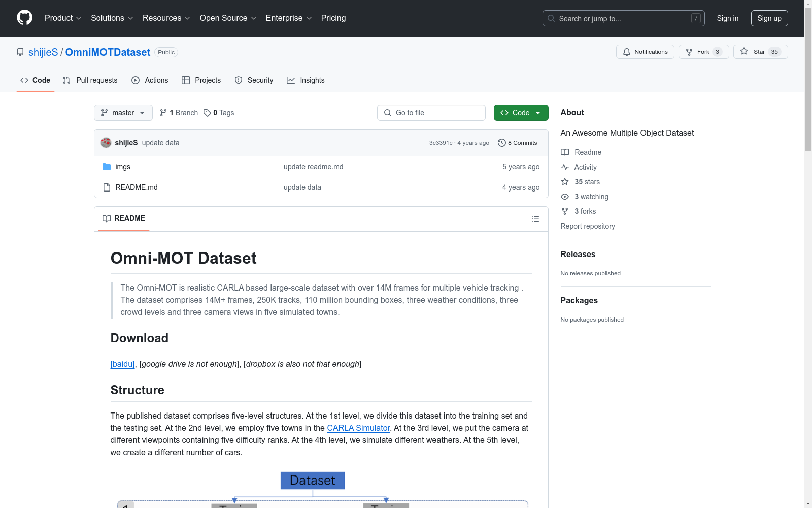Open the Activity link in About
Viewport: 812px width, 508px height.
click(x=586, y=167)
